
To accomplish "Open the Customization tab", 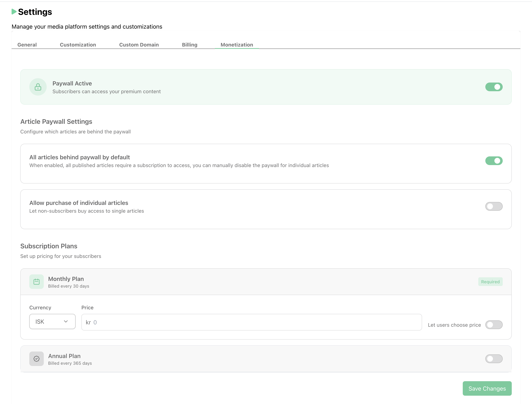I will click(78, 45).
